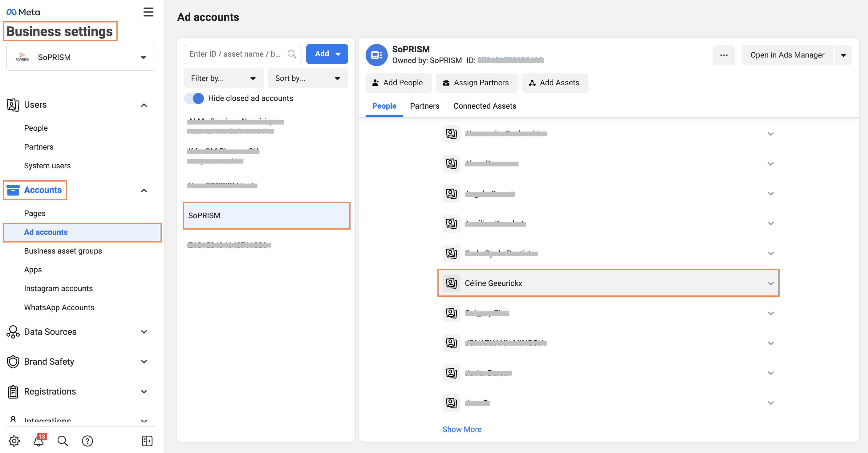The width and height of the screenshot is (868, 453).
Task: Select Ad accounts menu item
Action: [x=82, y=232]
